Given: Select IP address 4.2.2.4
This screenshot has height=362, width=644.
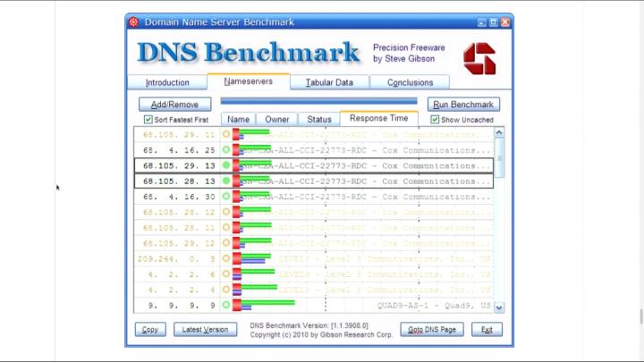Looking at the screenshot, I should click(x=182, y=290).
